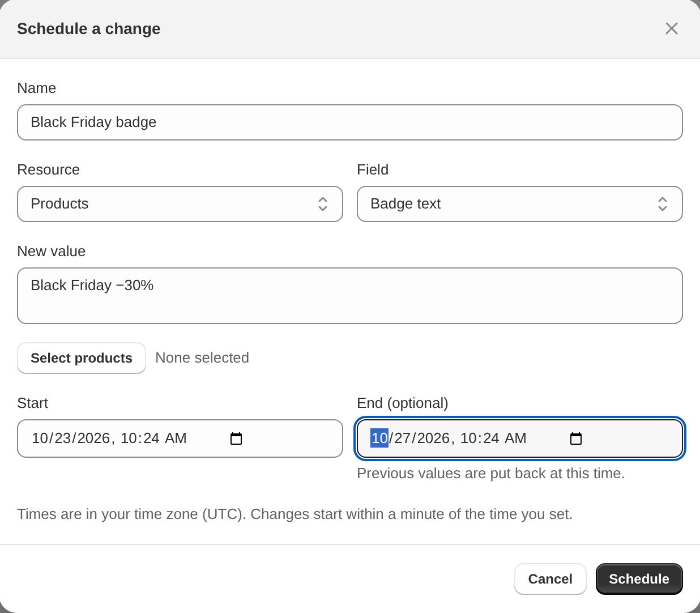Viewport: 700px width, 613px height.
Task: Open the Field dropdown showing Badge text
Action: pyautogui.click(x=520, y=204)
